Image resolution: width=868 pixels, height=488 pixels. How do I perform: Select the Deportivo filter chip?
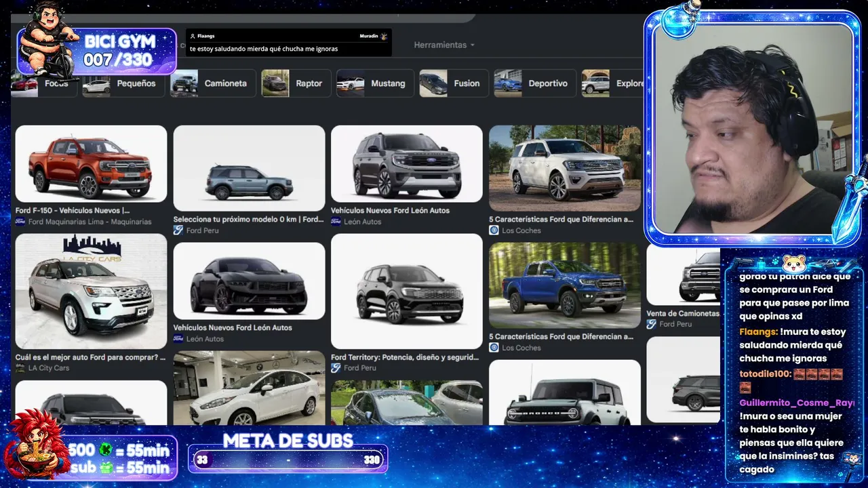click(535, 83)
